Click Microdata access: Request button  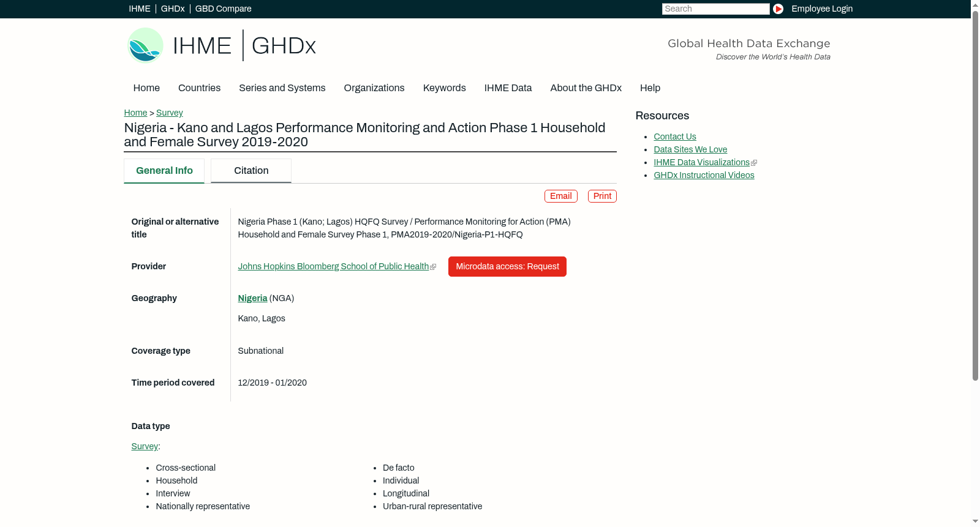(507, 266)
